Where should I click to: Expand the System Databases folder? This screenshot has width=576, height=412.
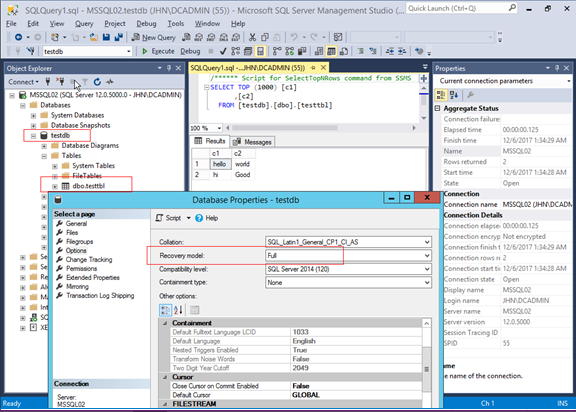(x=33, y=116)
